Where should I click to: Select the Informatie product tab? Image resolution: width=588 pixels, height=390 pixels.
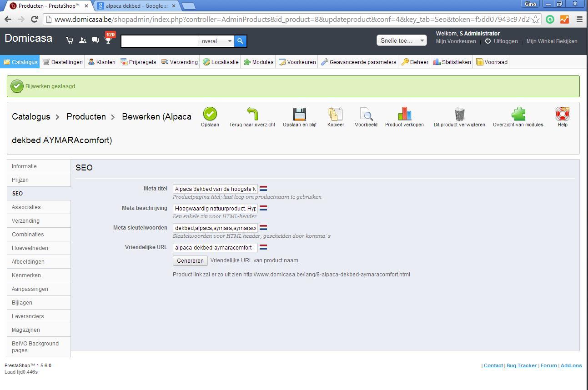(x=39, y=166)
